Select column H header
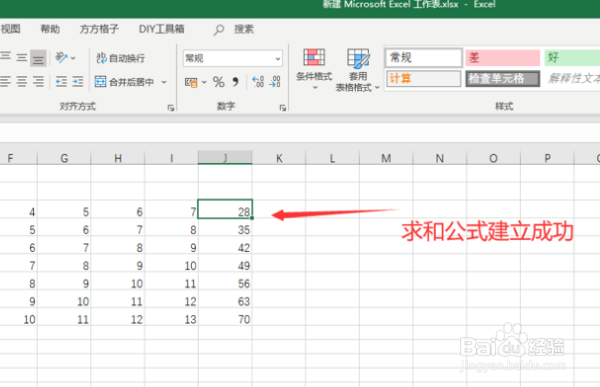Screen dimensions: 600x387 point(118,158)
